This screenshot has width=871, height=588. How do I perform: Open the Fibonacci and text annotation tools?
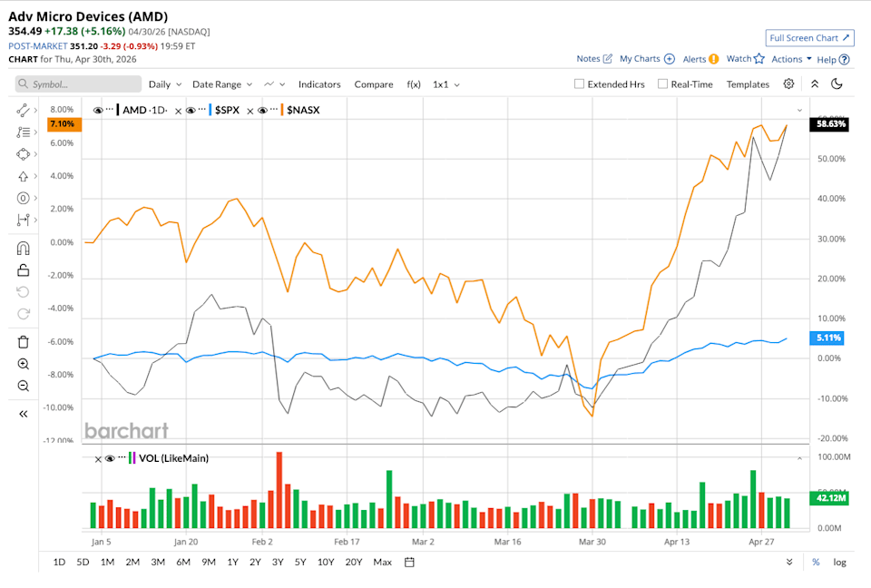click(x=23, y=132)
